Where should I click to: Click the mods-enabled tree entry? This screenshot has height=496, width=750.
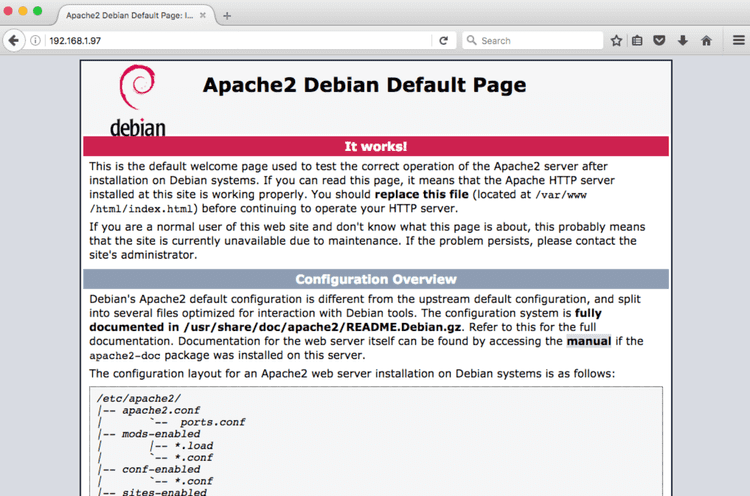161,434
